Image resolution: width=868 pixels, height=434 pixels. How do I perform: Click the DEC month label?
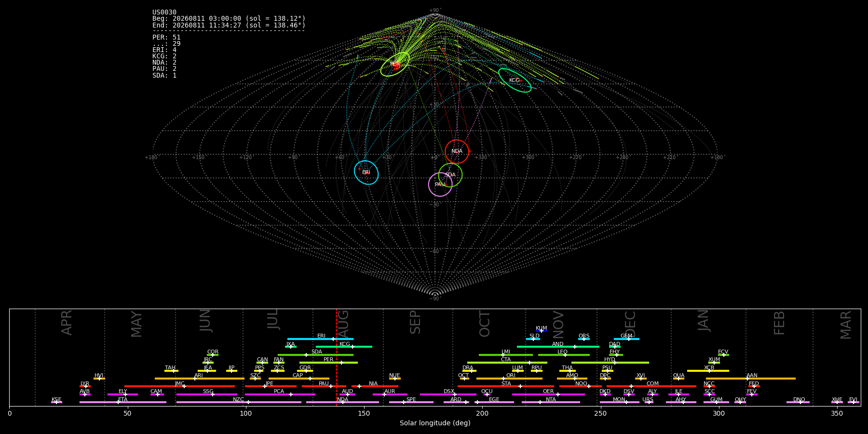[x=630, y=324]
